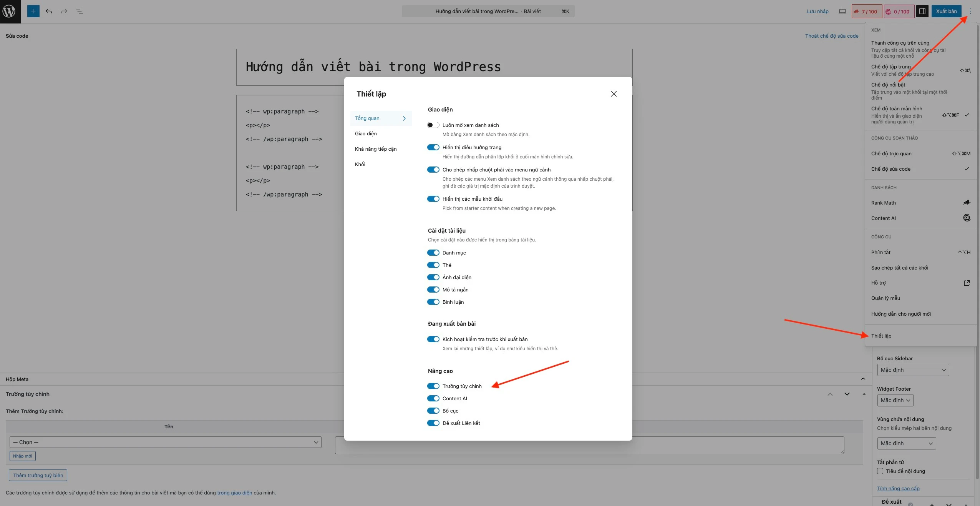980x506 pixels.
Task: Click the blue block inserter plus icon
Action: [x=33, y=11]
